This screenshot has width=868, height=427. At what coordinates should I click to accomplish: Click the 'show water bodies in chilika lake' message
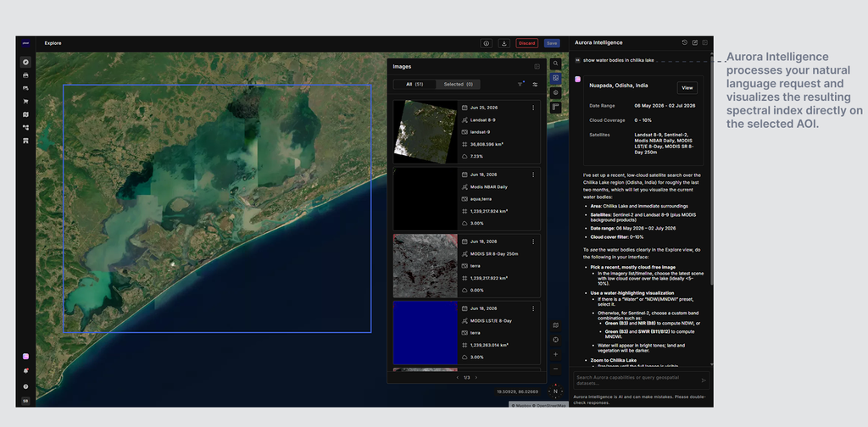coord(618,60)
